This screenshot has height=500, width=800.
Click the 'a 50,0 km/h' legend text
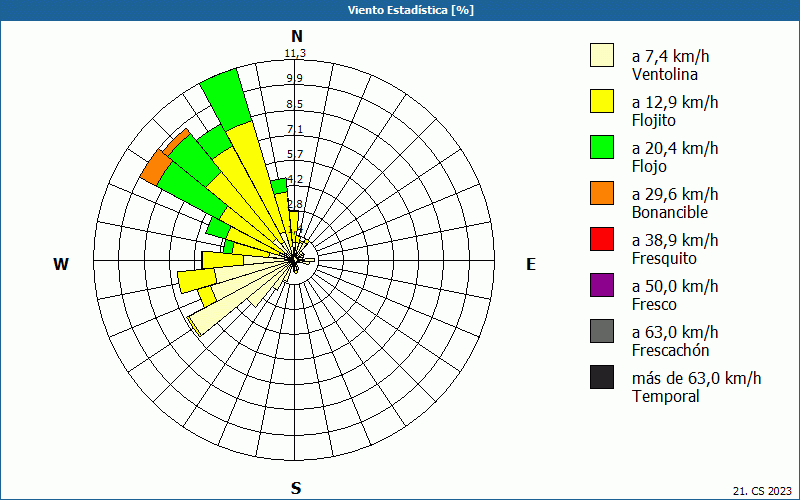(x=675, y=286)
